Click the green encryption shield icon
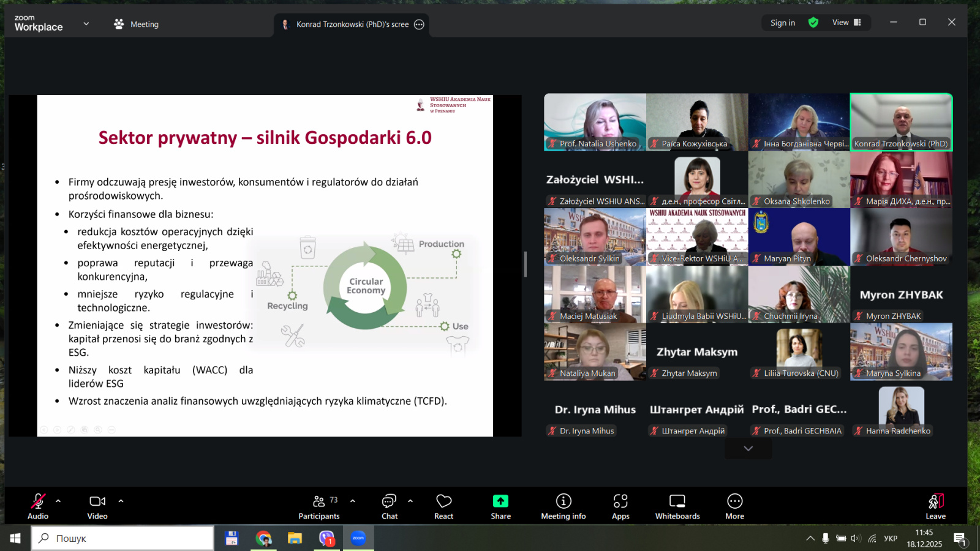 pos(813,23)
